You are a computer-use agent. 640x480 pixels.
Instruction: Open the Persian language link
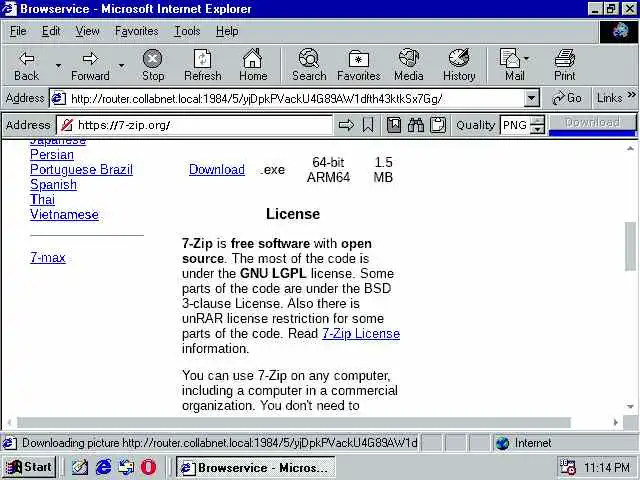pyautogui.click(x=52, y=155)
